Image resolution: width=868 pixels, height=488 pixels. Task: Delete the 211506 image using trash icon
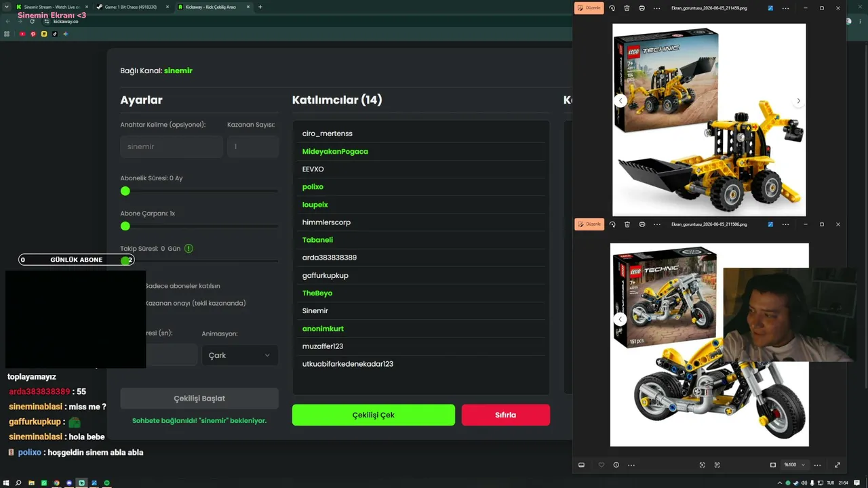[627, 224]
